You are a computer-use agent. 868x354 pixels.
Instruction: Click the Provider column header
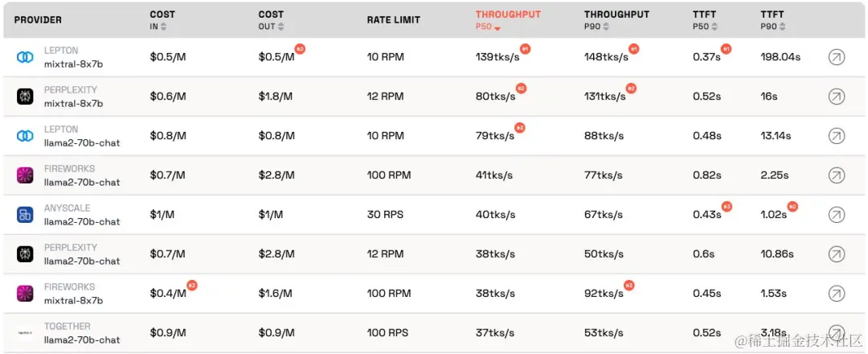[38, 20]
